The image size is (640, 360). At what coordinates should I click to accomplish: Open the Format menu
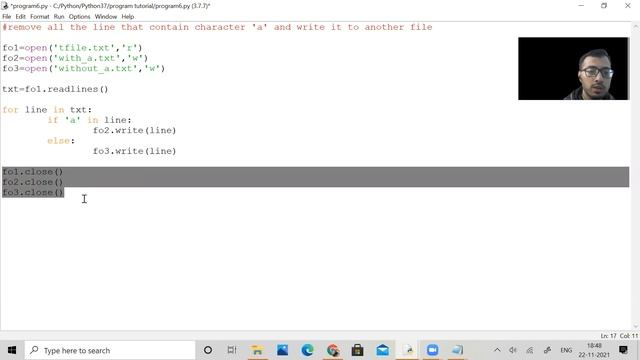(x=40, y=17)
